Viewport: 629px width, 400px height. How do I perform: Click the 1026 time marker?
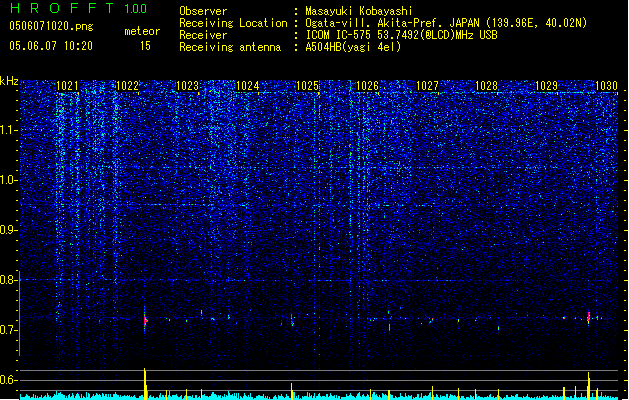[x=367, y=86]
